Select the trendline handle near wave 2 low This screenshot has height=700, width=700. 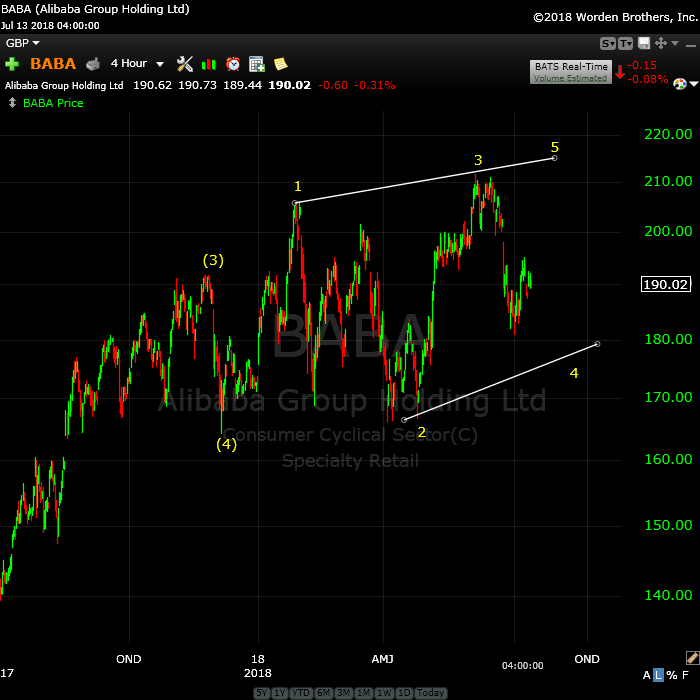[x=404, y=420]
